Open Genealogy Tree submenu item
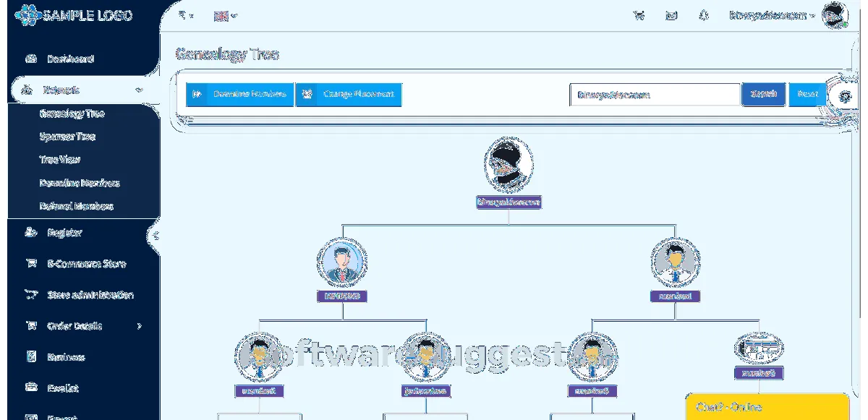 click(72, 113)
